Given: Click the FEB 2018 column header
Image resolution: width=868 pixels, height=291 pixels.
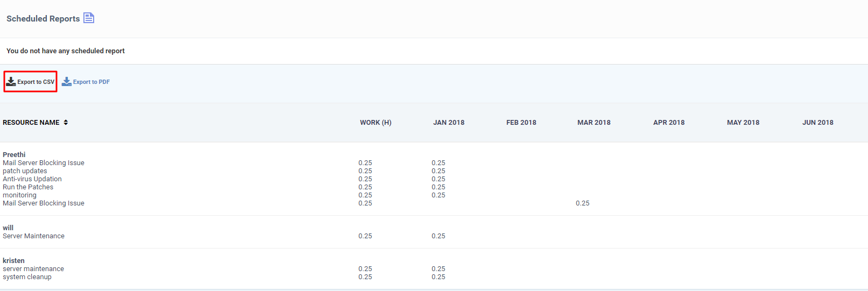Looking at the screenshot, I should 521,123.
